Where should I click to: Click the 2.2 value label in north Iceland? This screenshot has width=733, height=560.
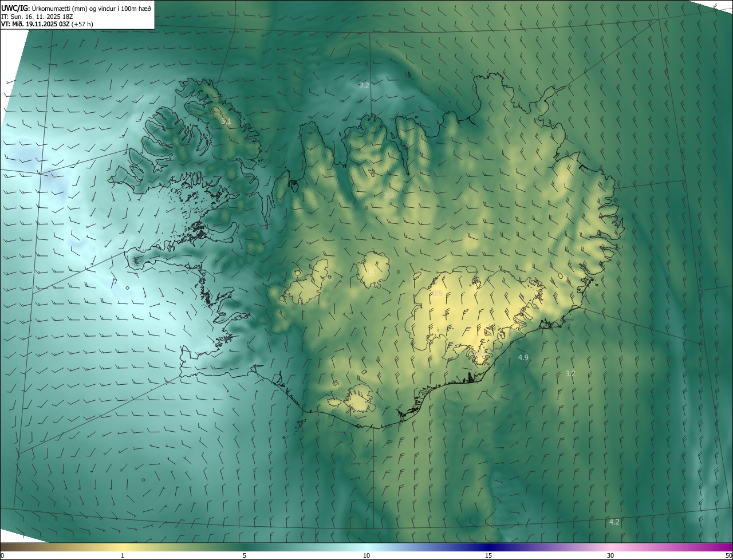pyautogui.click(x=389, y=195)
